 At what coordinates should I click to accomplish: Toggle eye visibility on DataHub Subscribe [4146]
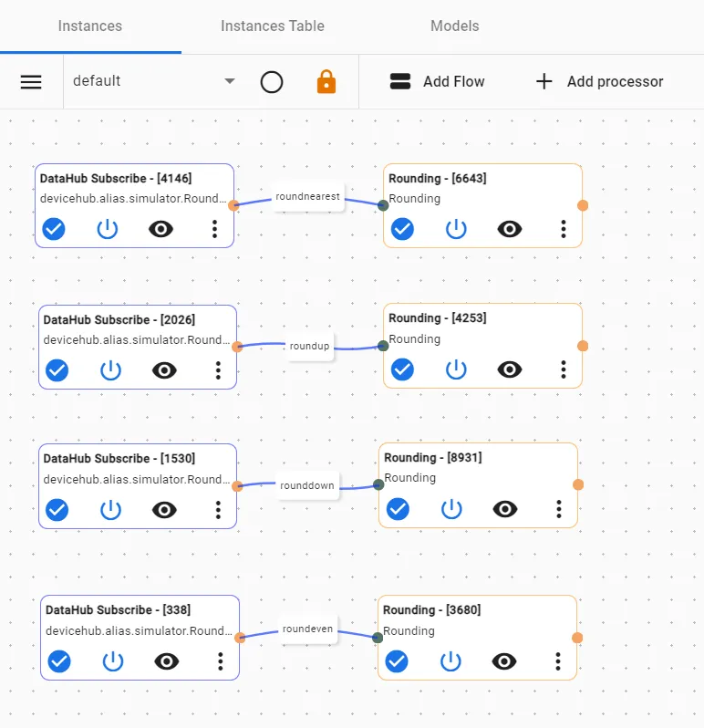click(x=161, y=229)
